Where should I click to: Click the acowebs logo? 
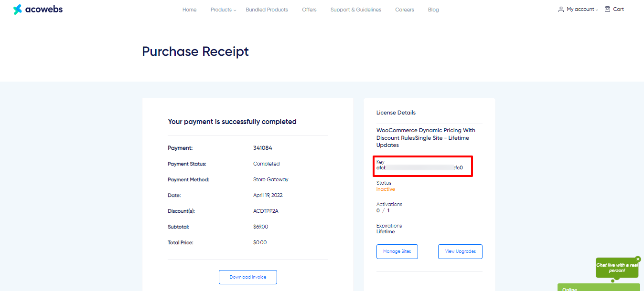pyautogui.click(x=38, y=9)
